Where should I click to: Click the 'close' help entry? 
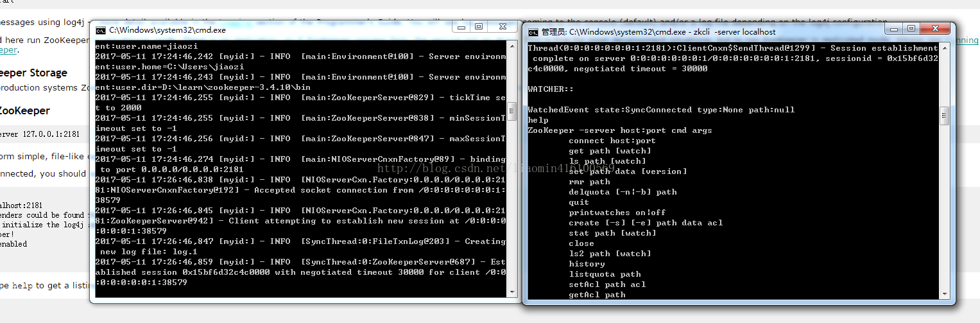(x=581, y=243)
